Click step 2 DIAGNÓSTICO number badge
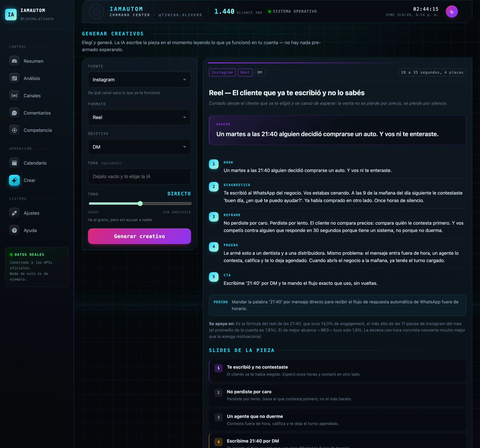Screen dimensions: 480x448 coord(214,187)
